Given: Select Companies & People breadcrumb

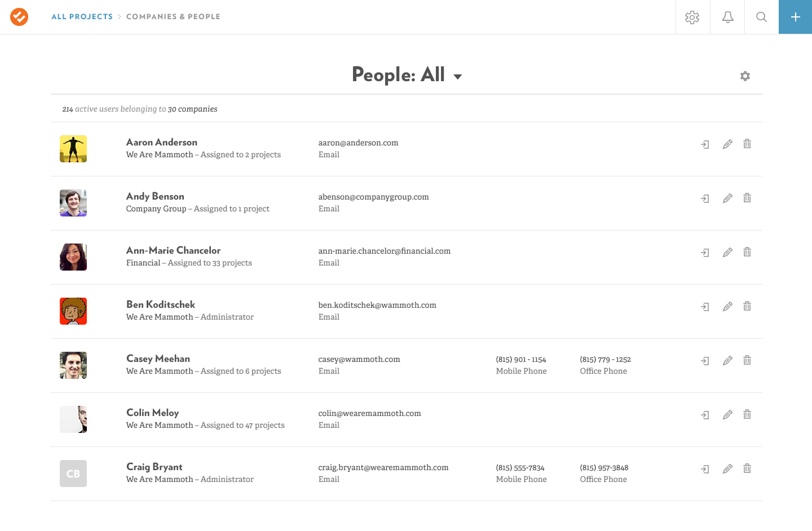Looking at the screenshot, I should point(173,17).
